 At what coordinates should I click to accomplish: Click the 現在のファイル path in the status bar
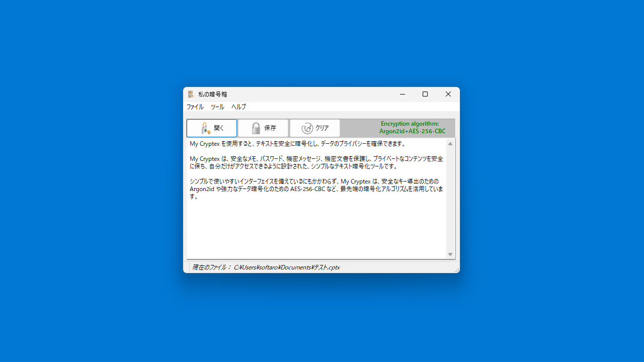pos(266,267)
